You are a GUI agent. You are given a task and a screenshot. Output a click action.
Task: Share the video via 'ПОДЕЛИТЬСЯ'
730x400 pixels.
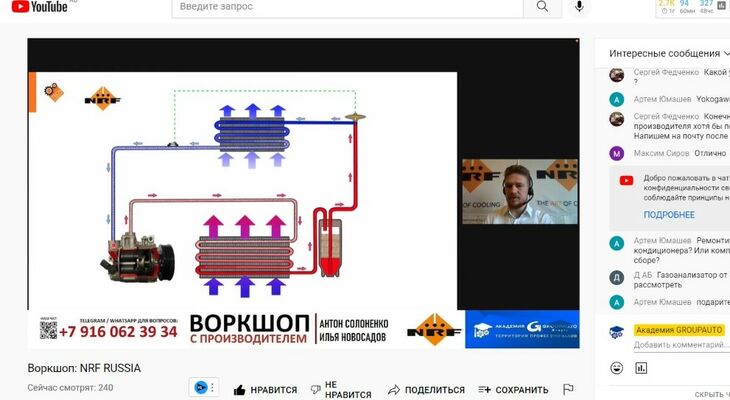426,390
